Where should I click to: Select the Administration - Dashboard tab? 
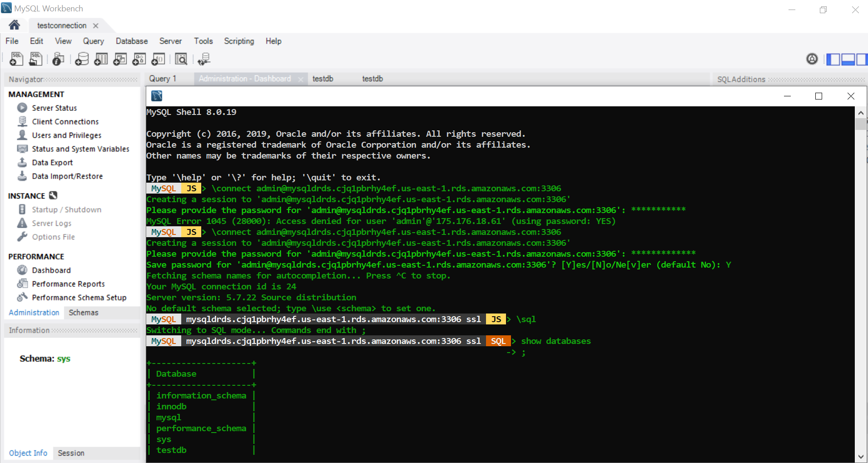point(245,79)
